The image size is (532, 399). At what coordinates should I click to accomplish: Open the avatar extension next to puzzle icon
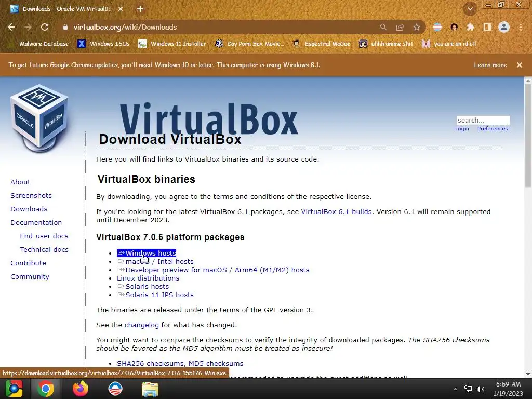click(454, 27)
